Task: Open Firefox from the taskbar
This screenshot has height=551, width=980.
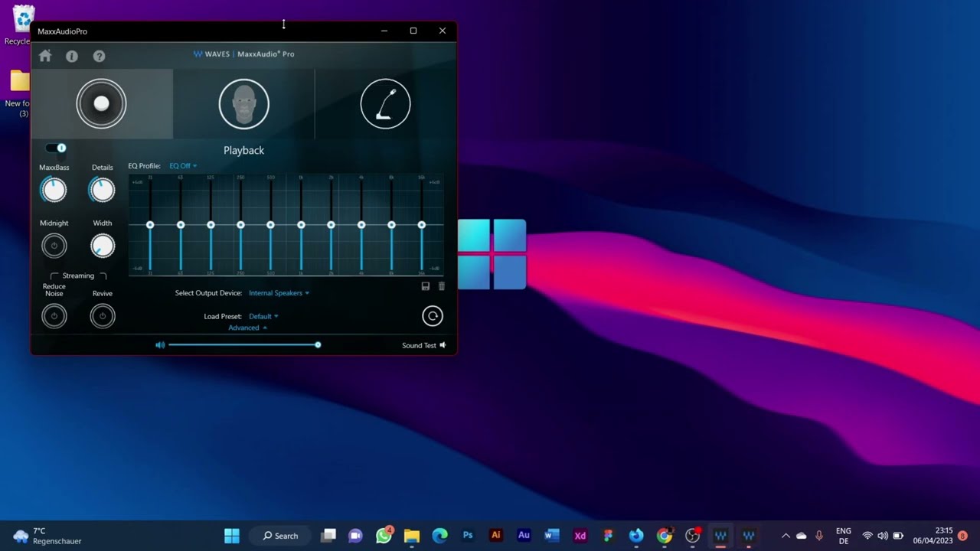Action: (636, 536)
